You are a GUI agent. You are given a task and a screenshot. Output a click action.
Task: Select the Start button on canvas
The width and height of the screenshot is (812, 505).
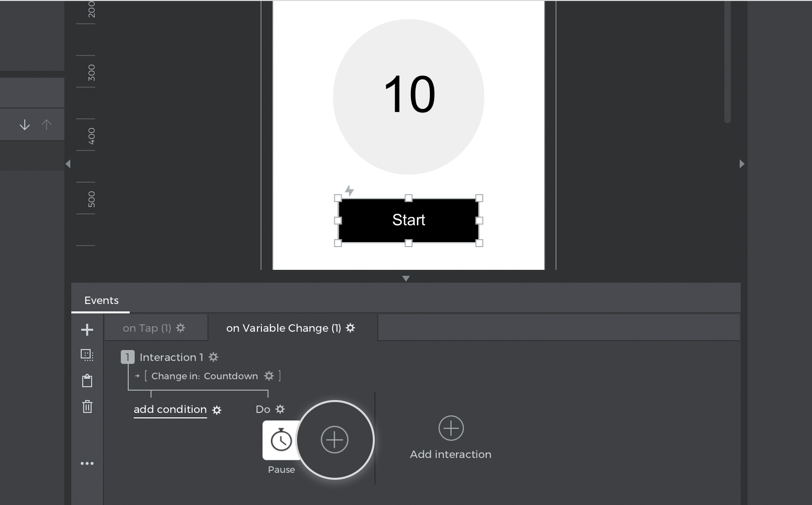point(408,220)
